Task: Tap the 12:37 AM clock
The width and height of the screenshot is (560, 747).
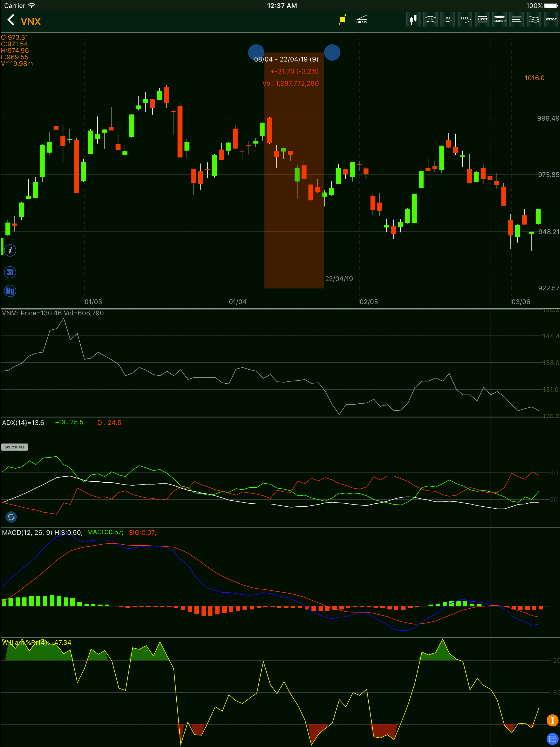Action: click(282, 5)
